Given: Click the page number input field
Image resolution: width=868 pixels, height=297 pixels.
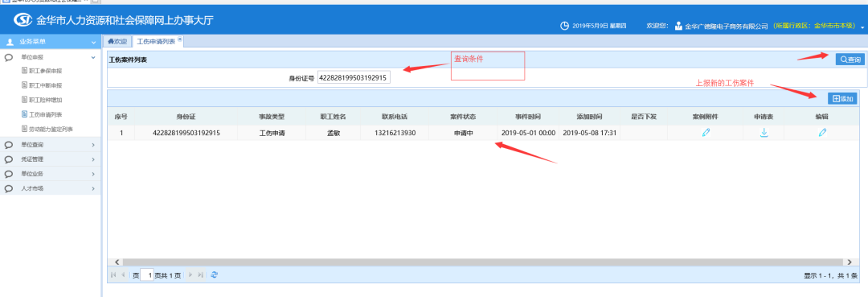Looking at the screenshot, I should tap(147, 274).
